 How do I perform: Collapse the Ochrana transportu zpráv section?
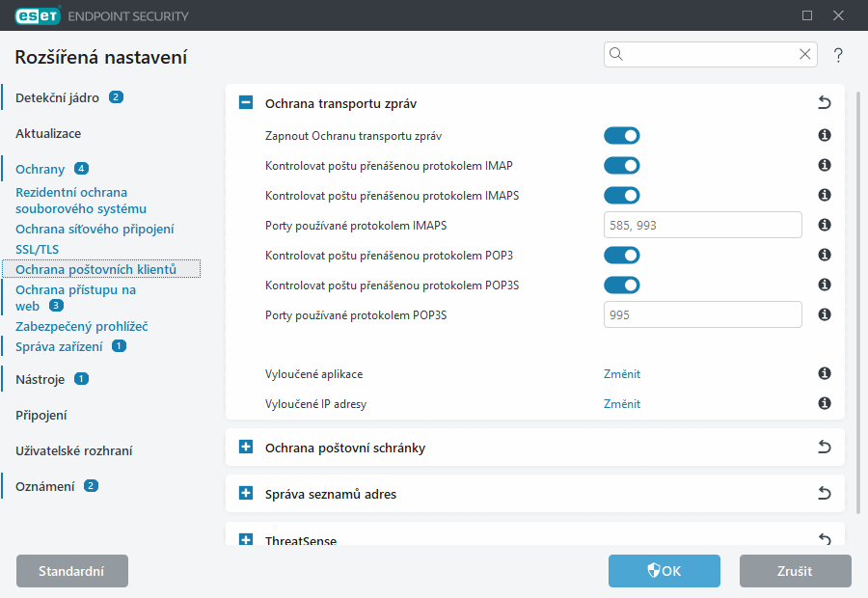[x=246, y=103]
